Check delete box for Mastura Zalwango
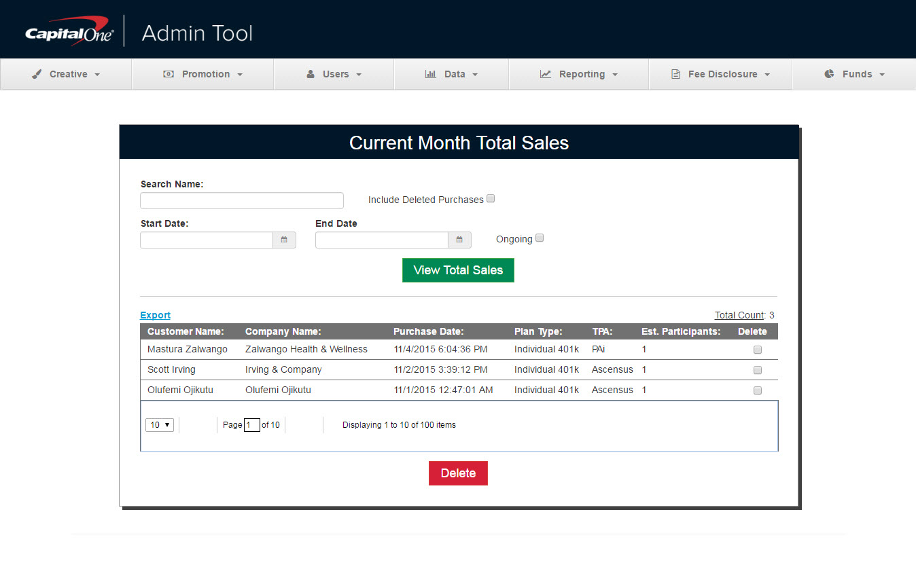This screenshot has width=916, height=588. pyautogui.click(x=758, y=350)
